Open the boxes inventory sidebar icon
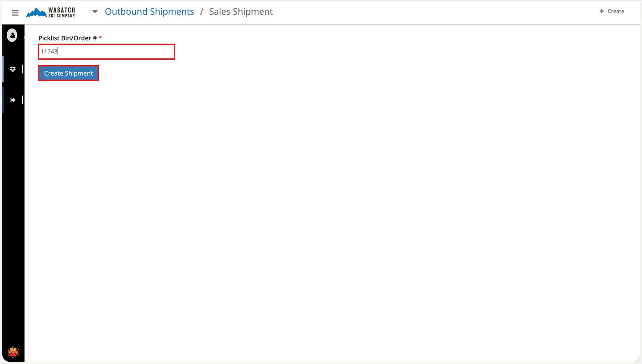 (12, 69)
